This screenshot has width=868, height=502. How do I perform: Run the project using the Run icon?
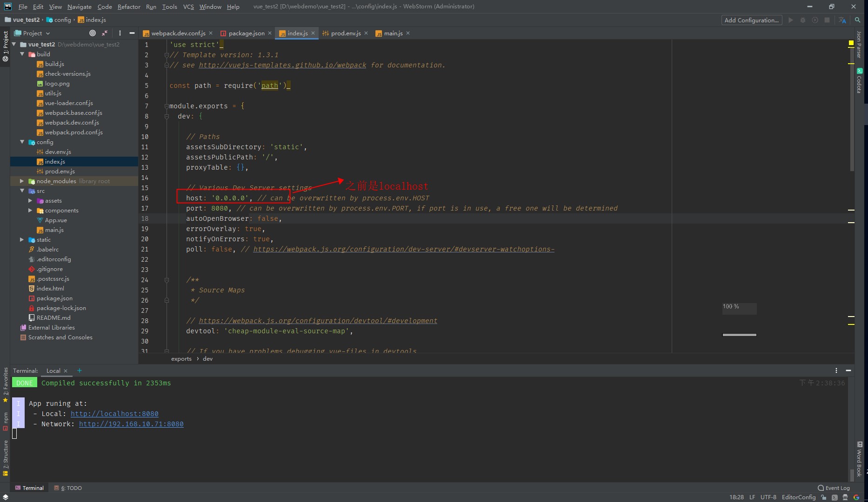[791, 20]
